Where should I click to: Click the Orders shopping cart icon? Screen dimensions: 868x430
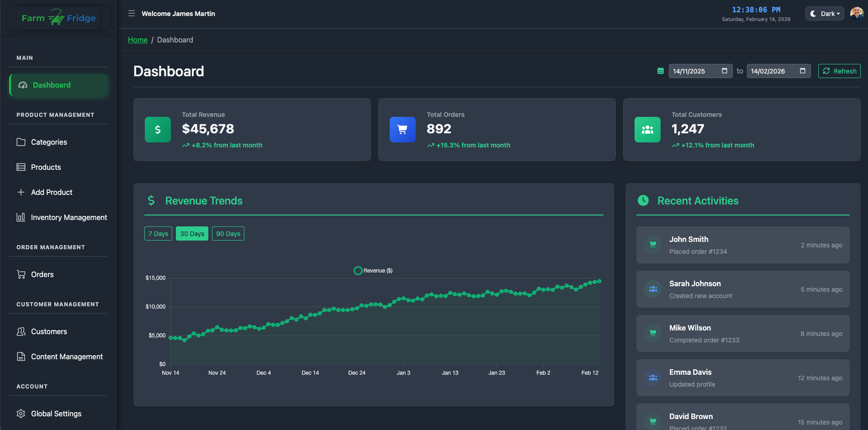pyautogui.click(x=21, y=274)
